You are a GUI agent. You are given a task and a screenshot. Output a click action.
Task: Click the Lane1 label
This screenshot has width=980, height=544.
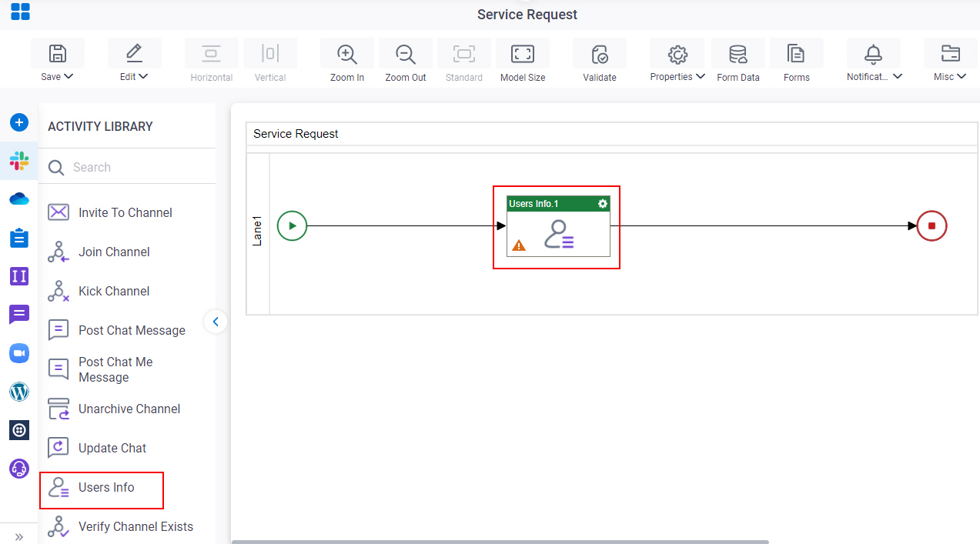coord(258,232)
